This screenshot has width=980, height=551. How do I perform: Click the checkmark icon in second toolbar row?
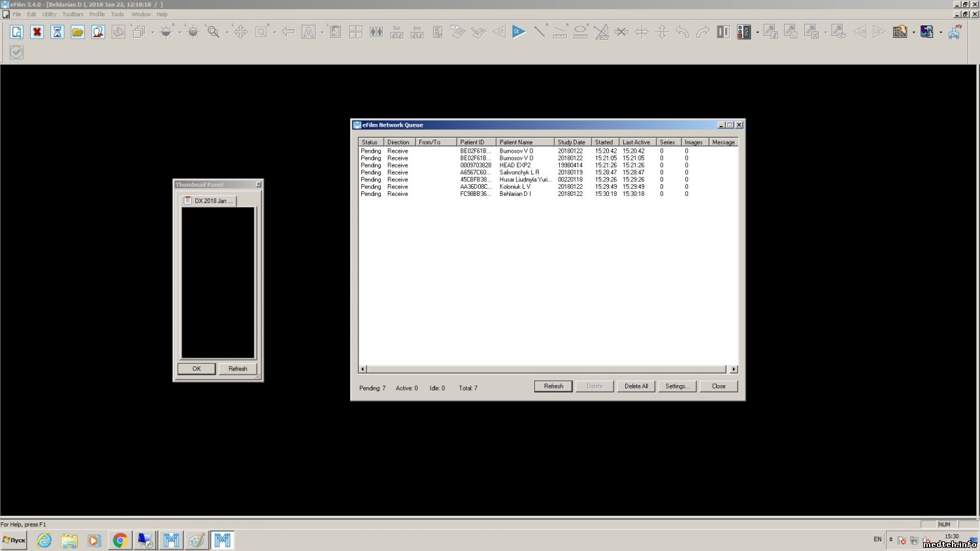(17, 52)
